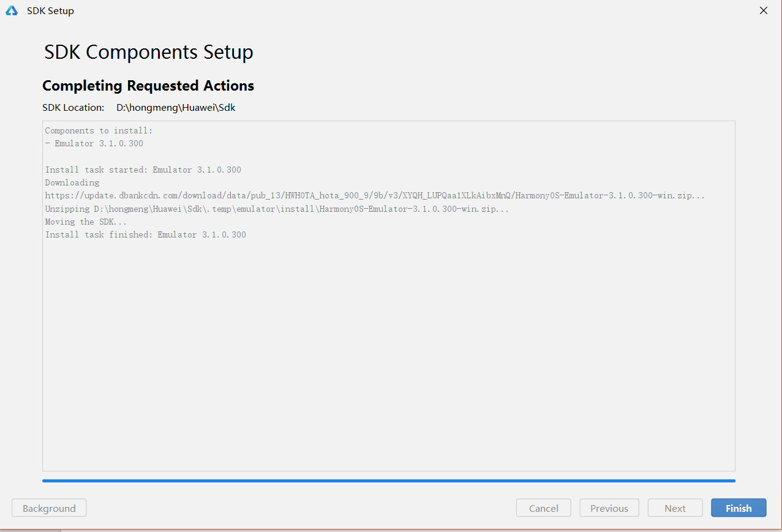Click the 'Downloading' log line
782x532 pixels.
[72, 182]
